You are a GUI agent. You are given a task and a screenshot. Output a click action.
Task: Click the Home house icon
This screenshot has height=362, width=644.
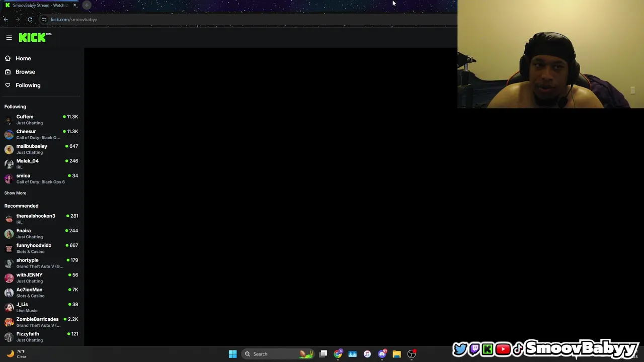tap(8, 58)
